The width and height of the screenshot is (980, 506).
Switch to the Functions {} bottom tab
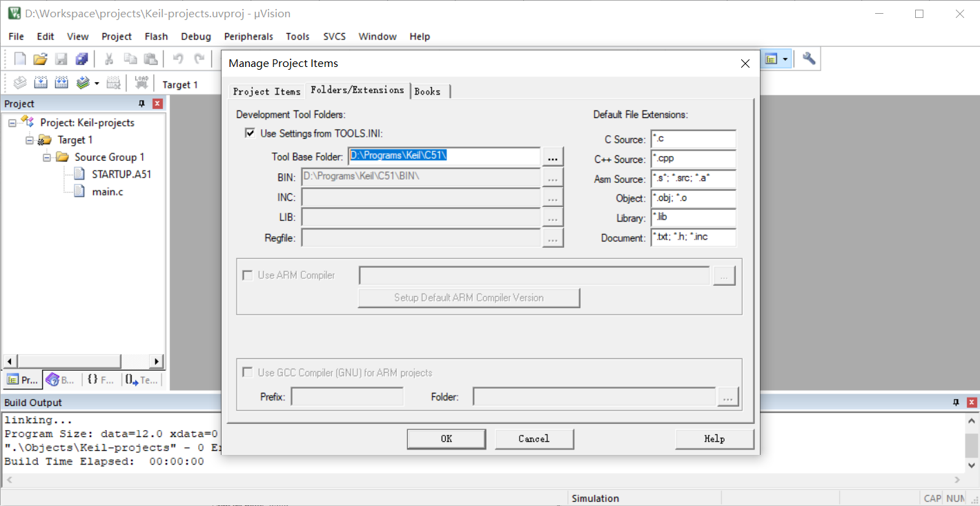tap(101, 380)
